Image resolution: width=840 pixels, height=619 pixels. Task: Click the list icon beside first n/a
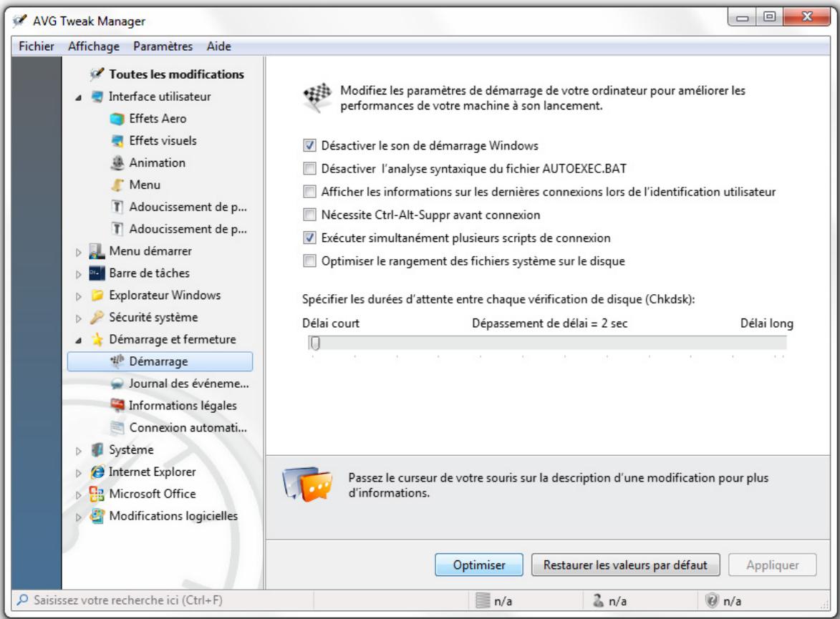483,600
